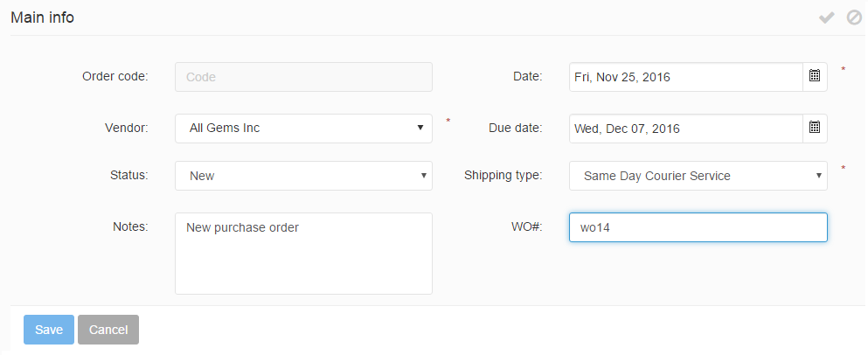Open the Status dropdown set to New

click(x=303, y=176)
